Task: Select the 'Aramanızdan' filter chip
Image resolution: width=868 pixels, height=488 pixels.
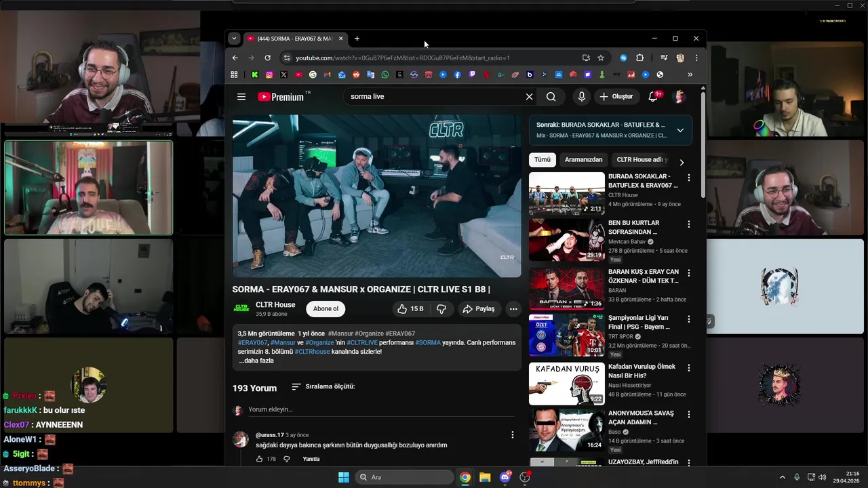Action: tap(583, 160)
